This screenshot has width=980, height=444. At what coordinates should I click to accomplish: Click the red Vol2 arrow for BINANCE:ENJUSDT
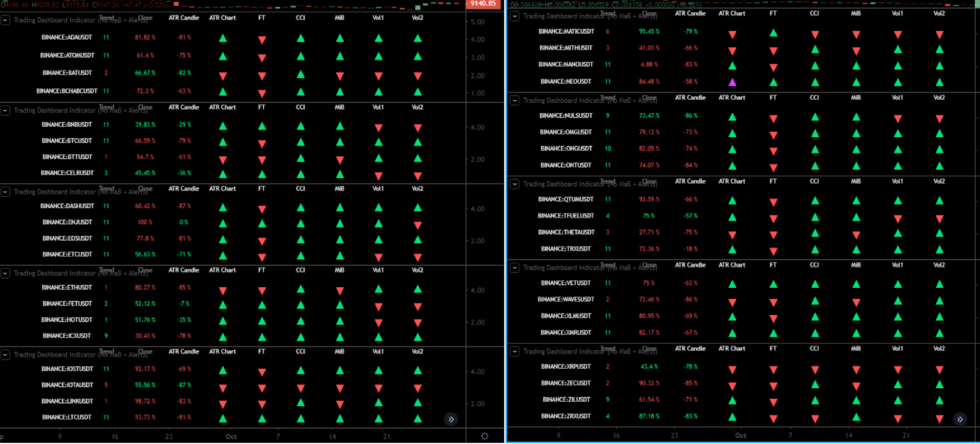[x=418, y=225]
